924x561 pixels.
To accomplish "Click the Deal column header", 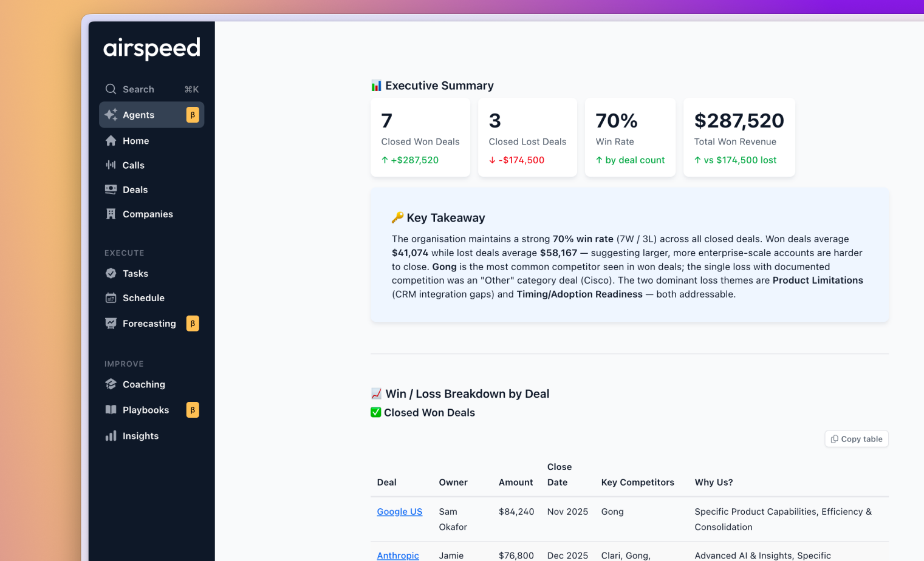I will [x=386, y=482].
